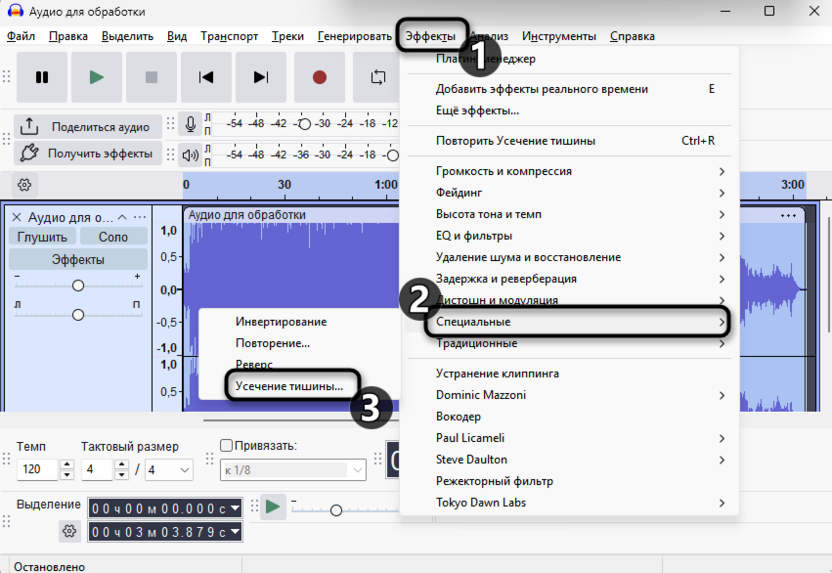This screenshot has height=573, width=832.
Task: Close the track with X icon
Action: (x=16, y=217)
